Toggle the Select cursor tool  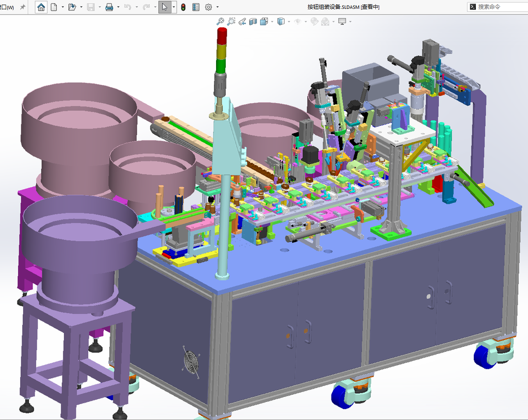(164, 7)
